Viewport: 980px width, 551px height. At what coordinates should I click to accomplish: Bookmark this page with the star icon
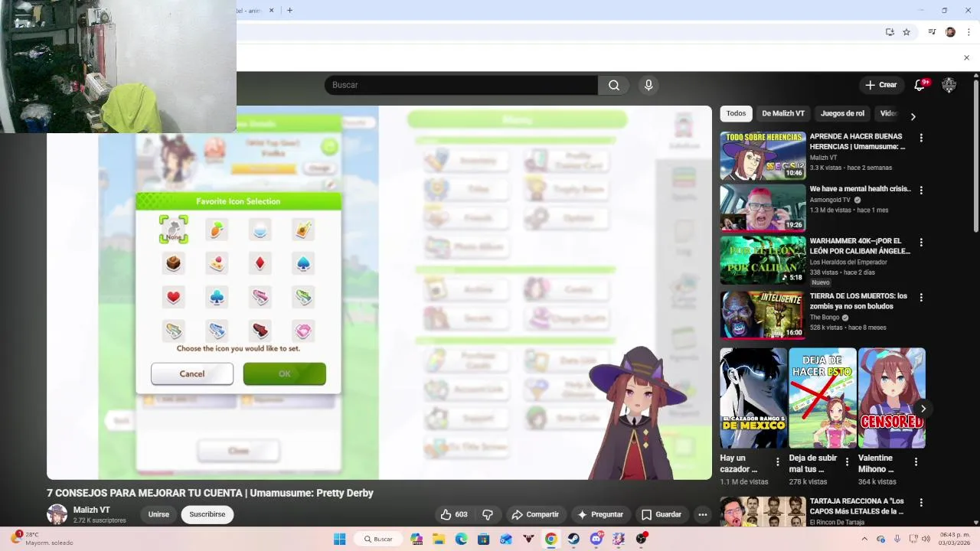pyautogui.click(x=906, y=32)
